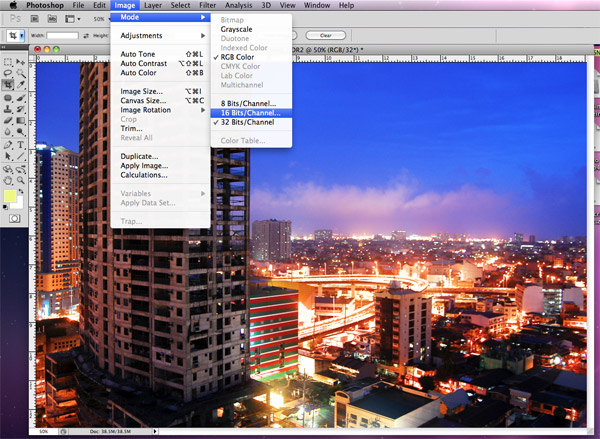Select the Dodge tool

[21, 132]
